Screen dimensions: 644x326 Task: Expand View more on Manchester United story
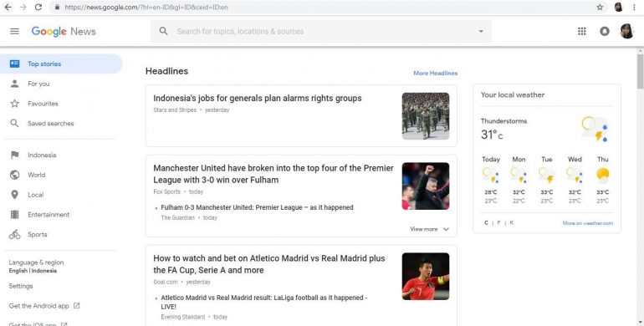point(429,229)
